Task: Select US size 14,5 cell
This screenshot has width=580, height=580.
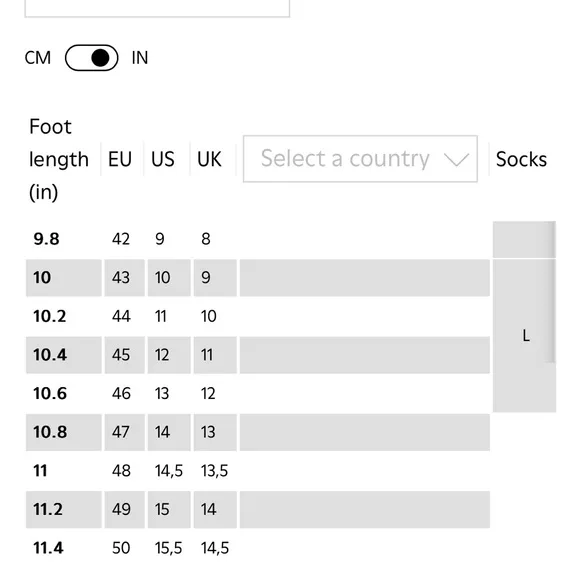Action: [x=169, y=471]
